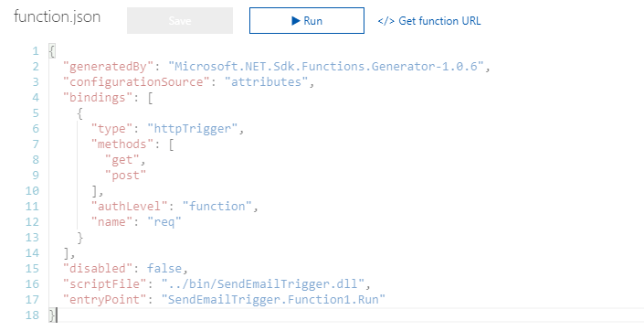This screenshot has height=331, width=644.
Task: Click the false value of "disabled"
Action: [164, 268]
